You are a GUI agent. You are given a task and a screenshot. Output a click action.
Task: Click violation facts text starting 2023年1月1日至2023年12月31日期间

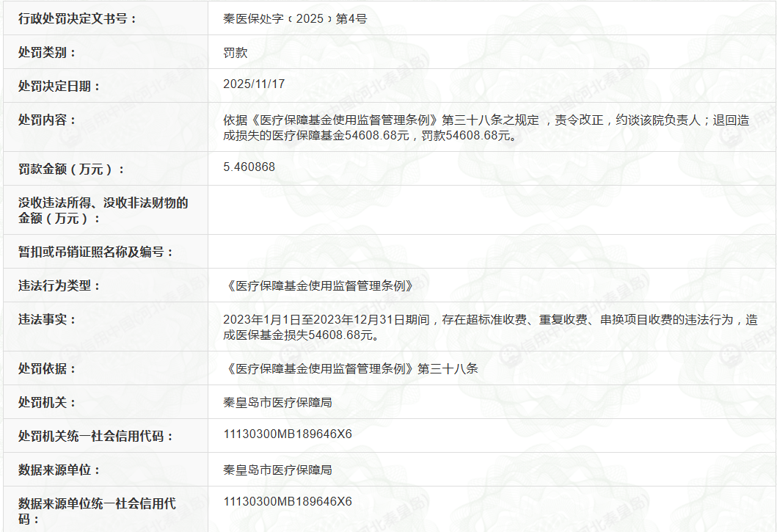[x=490, y=327]
